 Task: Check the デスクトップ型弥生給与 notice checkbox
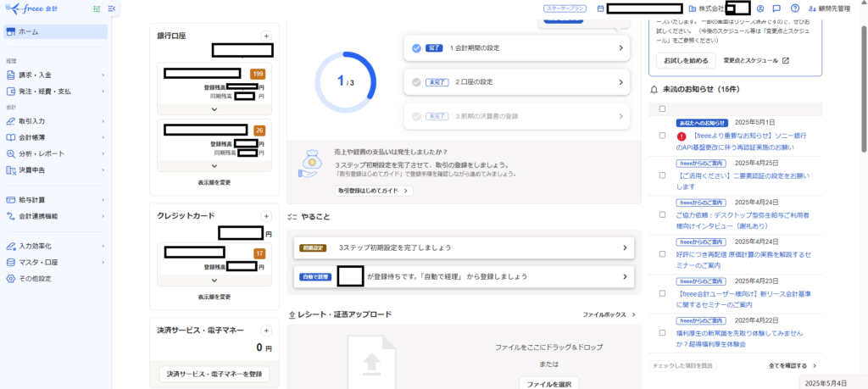662,214
